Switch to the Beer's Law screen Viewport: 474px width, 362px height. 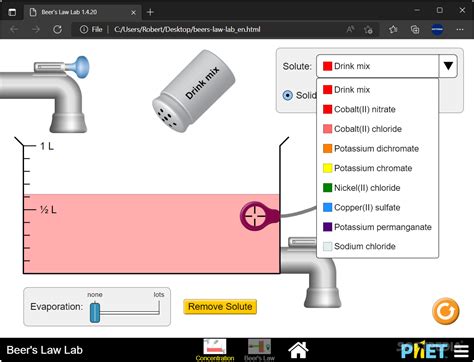tap(259, 350)
